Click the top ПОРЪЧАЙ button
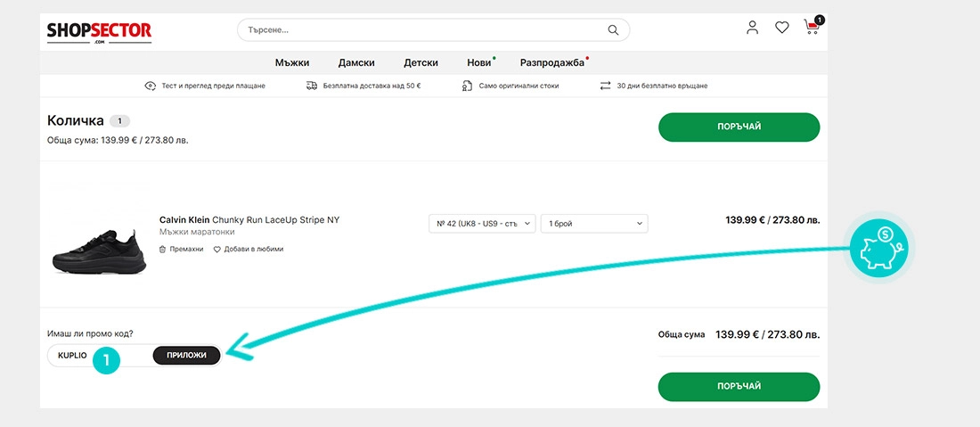Screen dimensions: 980x427 tap(739, 127)
